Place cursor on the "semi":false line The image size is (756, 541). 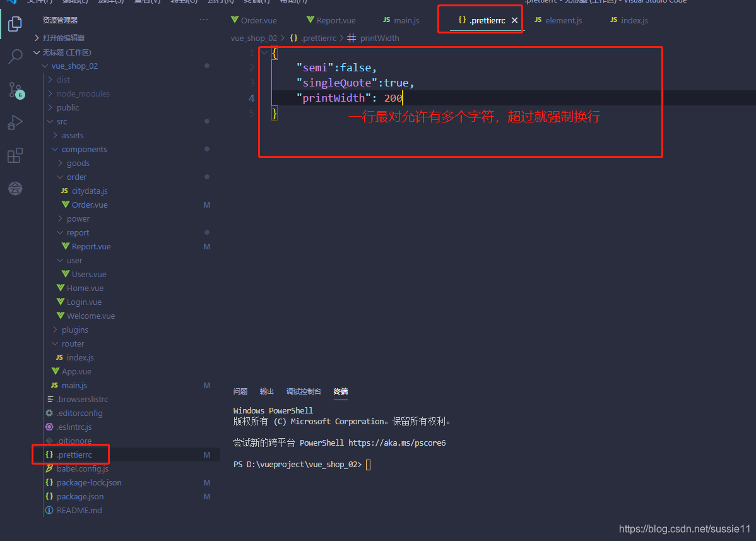tap(336, 68)
